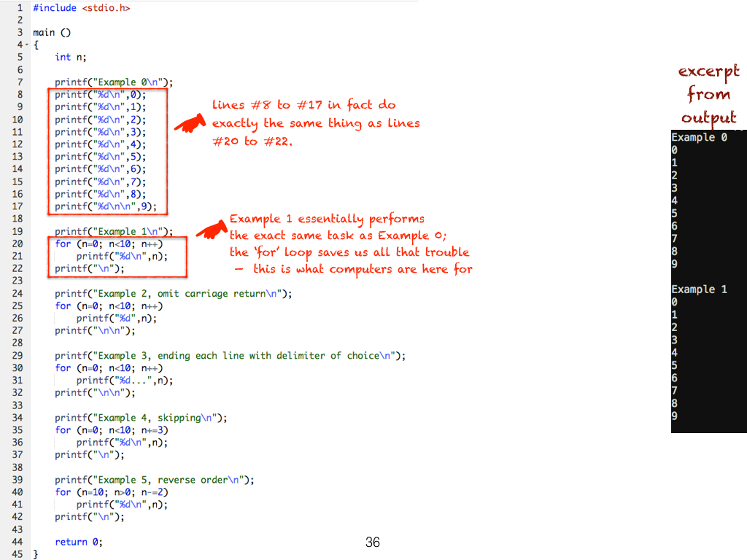Click line number 45 in the gutter
This screenshot has width=747, height=560.
tap(17, 554)
